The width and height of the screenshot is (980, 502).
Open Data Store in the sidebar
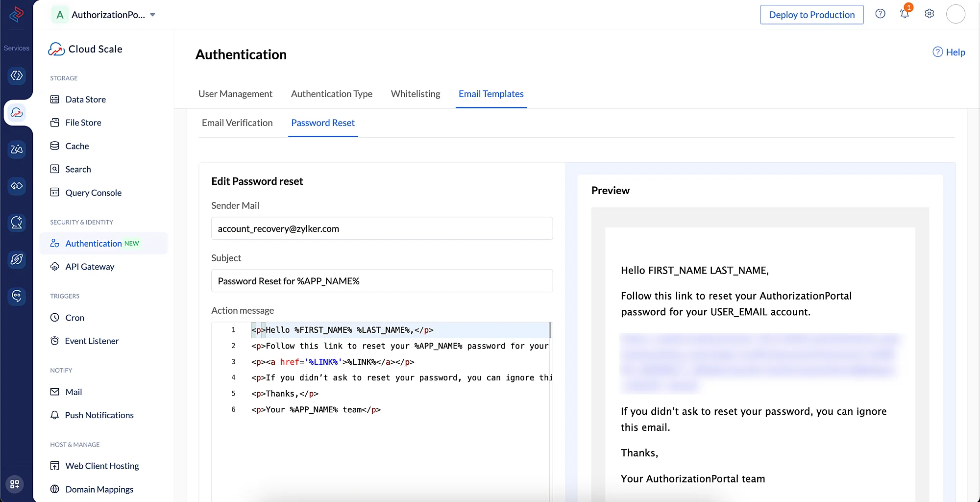pos(86,100)
